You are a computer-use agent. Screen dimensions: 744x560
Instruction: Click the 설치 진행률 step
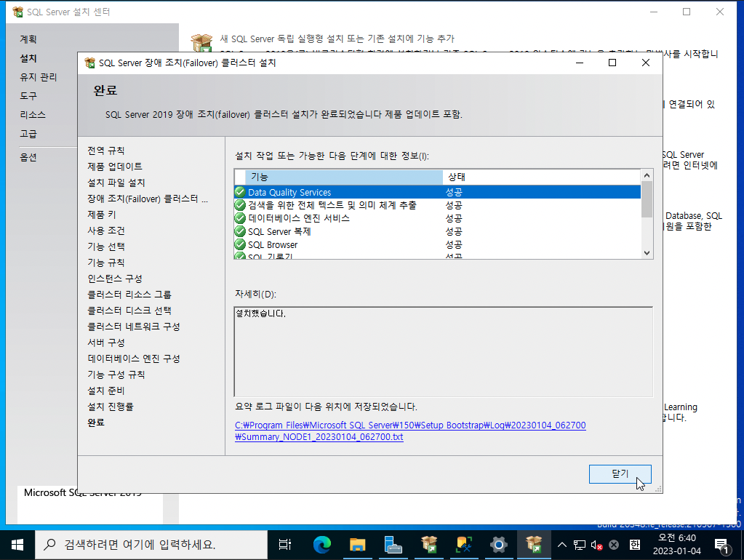point(111,407)
